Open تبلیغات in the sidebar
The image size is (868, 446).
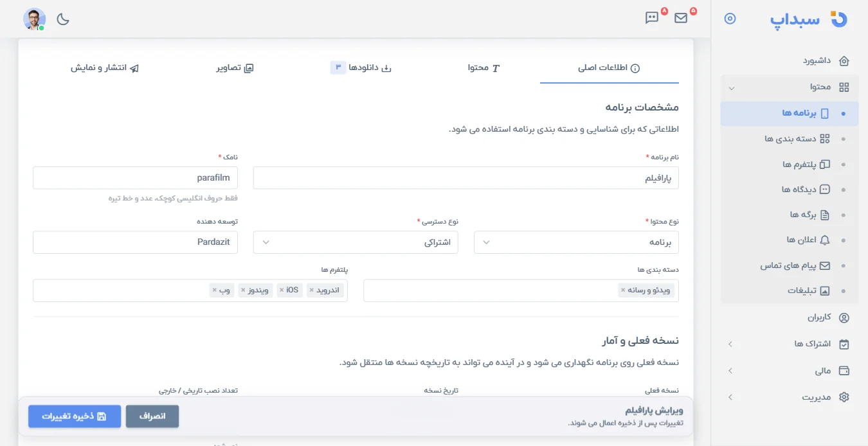pyautogui.click(x=790, y=290)
